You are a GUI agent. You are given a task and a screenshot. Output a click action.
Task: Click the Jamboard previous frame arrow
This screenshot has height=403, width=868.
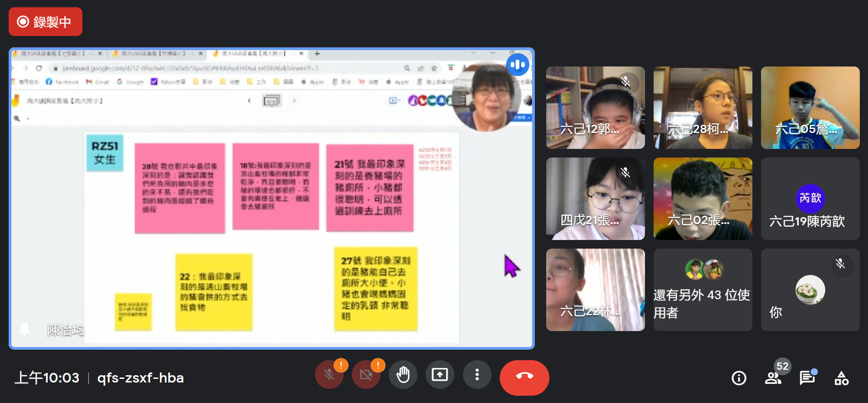coord(249,100)
